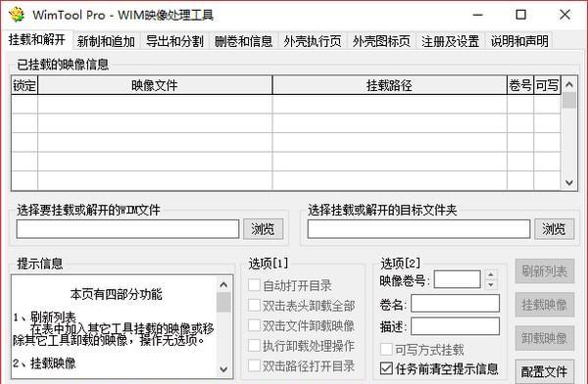The image size is (588, 384).
Task: Click the 映像文件 column header
Action: click(155, 85)
